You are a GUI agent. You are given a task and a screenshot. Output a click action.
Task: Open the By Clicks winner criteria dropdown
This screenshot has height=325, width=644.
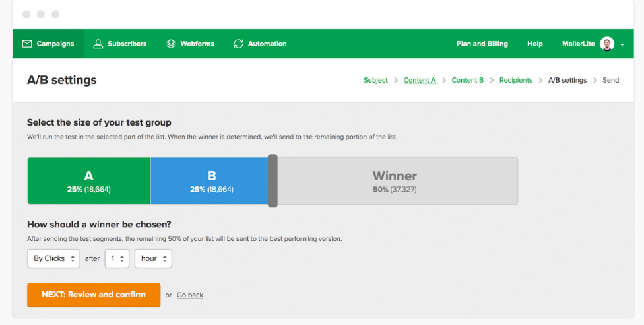53,258
